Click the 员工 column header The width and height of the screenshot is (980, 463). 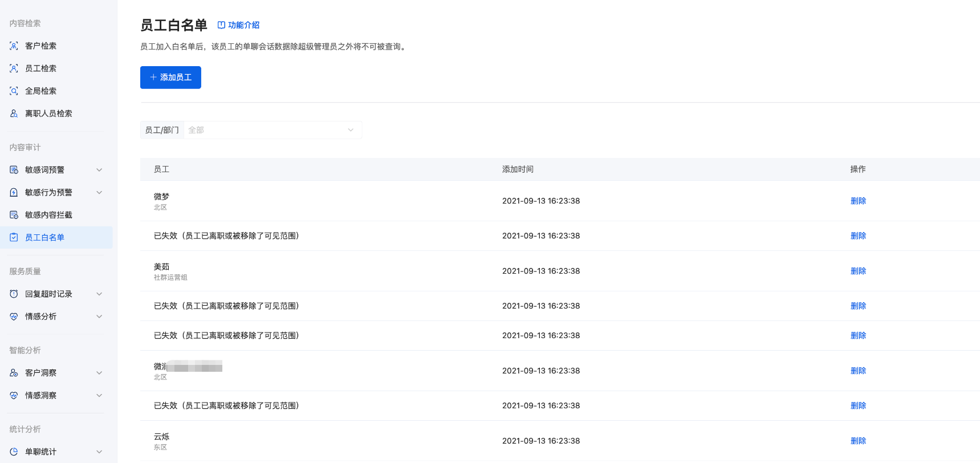coord(161,169)
